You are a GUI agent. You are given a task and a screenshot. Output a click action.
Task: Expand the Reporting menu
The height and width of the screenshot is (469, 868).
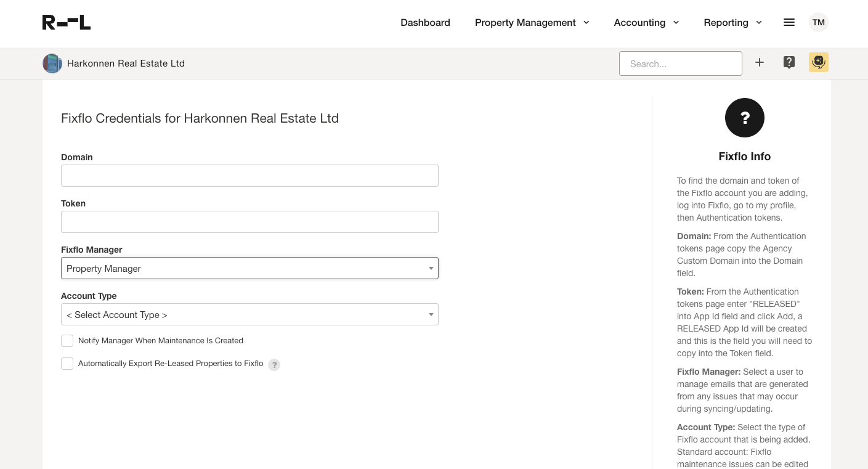(732, 23)
